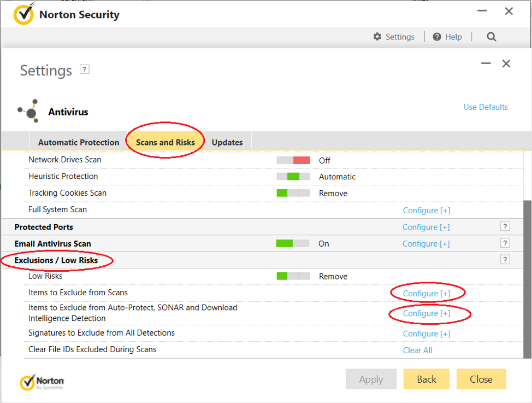Click the Help label in the top bar
Screen dimensions: 532x403
coord(453,37)
